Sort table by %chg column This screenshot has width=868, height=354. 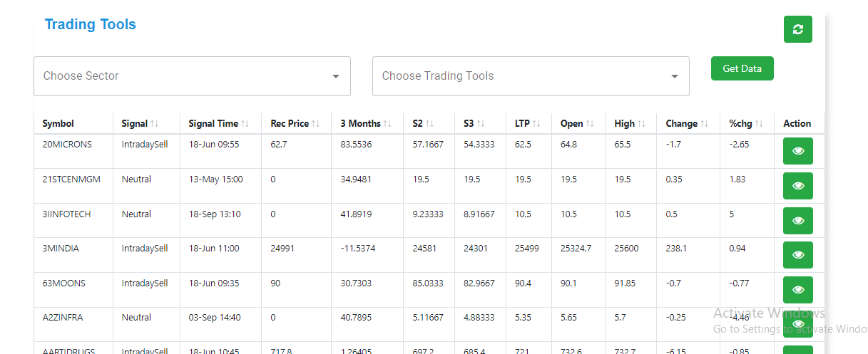point(760,124)
